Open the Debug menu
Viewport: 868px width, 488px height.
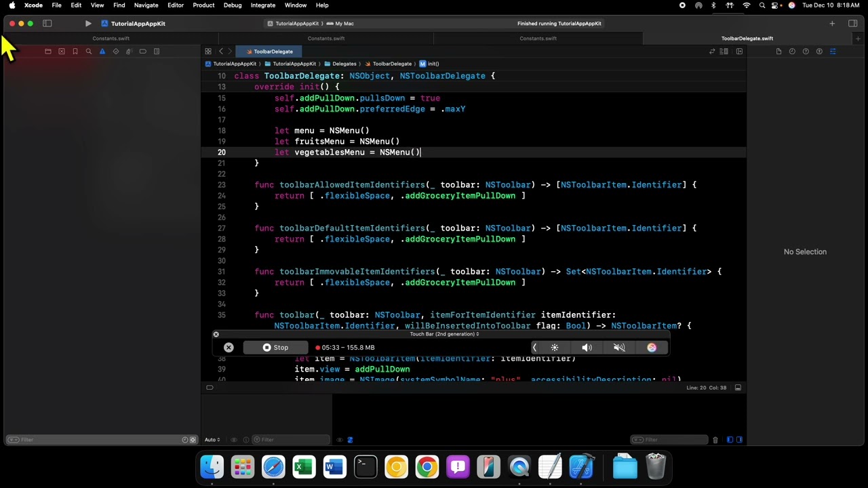[233, 5]
